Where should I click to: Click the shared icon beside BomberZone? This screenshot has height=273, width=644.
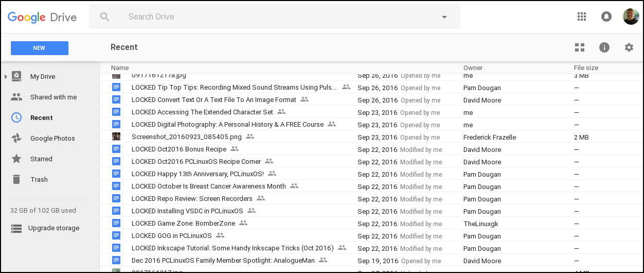coord(243,223)
